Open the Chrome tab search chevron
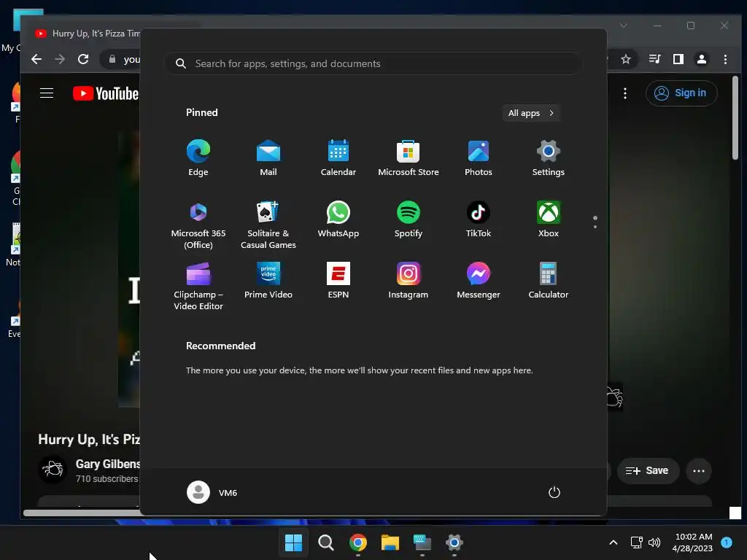This screenshot has height=560, width=747. click(x=624, y=26)
